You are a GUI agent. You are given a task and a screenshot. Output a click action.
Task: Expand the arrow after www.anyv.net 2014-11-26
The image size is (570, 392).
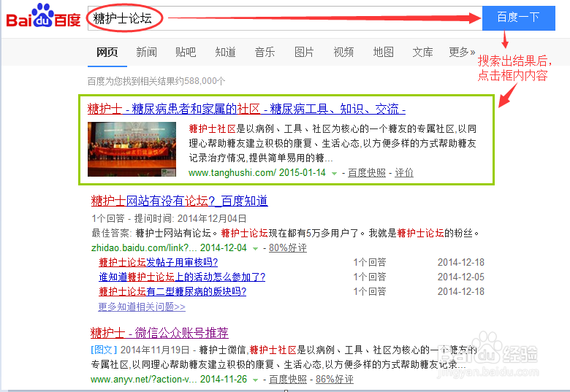click(x=256, y=380)
